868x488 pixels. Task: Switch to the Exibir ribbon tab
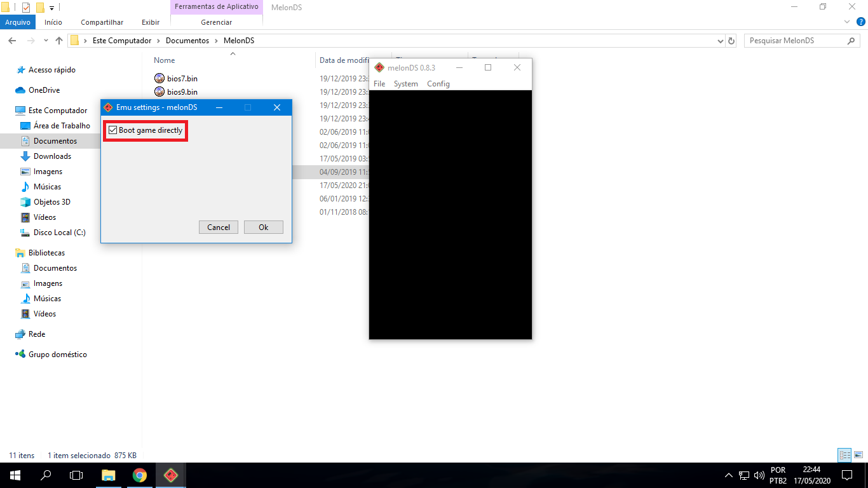pyautogui.click(x=150, y=22)
